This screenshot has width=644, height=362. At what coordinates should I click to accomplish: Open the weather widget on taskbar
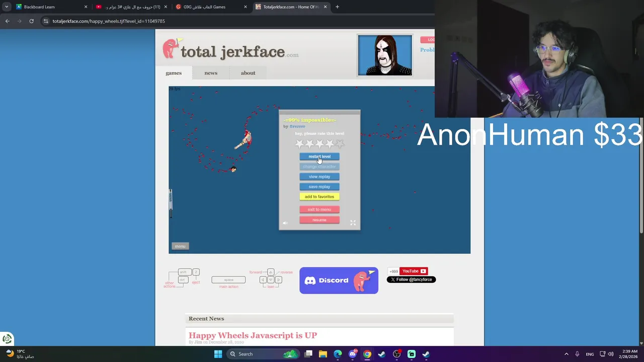pos(20,354)
